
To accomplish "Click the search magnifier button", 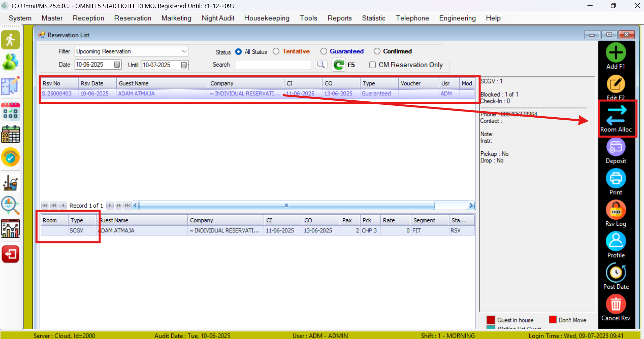I will (321, 65).
